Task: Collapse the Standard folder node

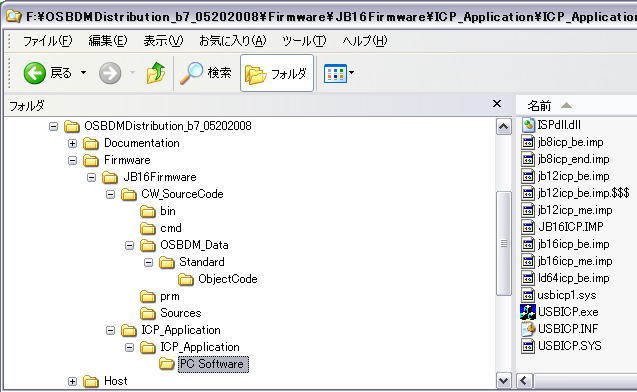Action: (x=148, y=262)
